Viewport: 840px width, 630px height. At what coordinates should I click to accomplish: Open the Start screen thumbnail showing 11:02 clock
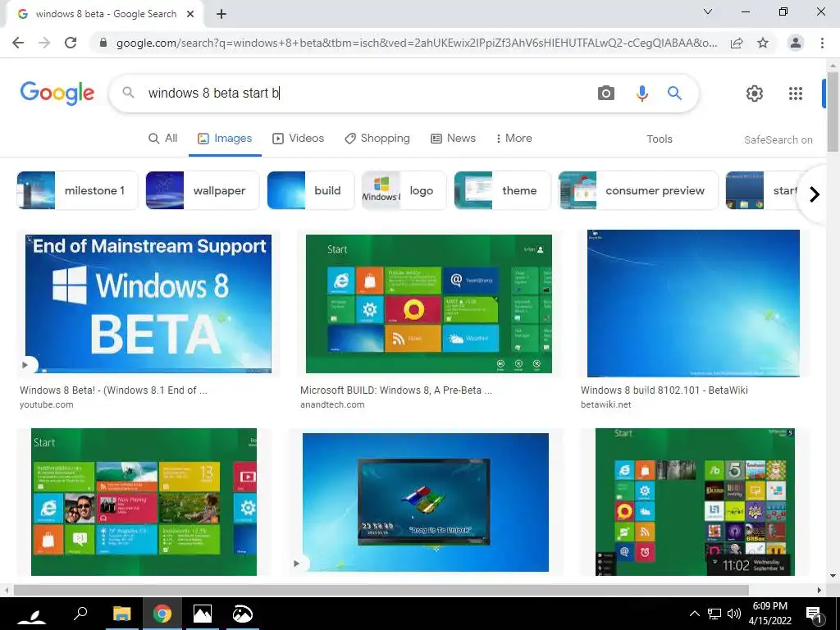(695, 502)
